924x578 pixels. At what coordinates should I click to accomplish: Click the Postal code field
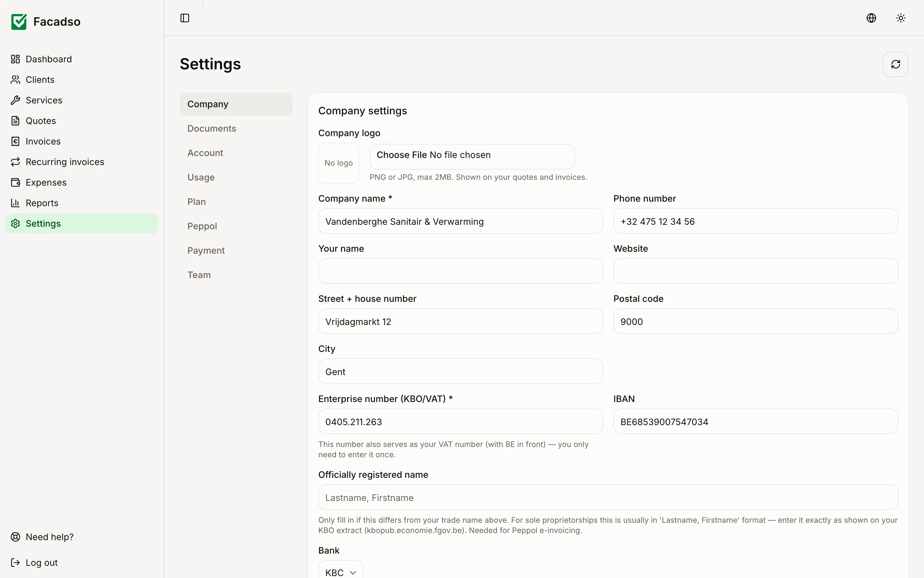[755, 321]
